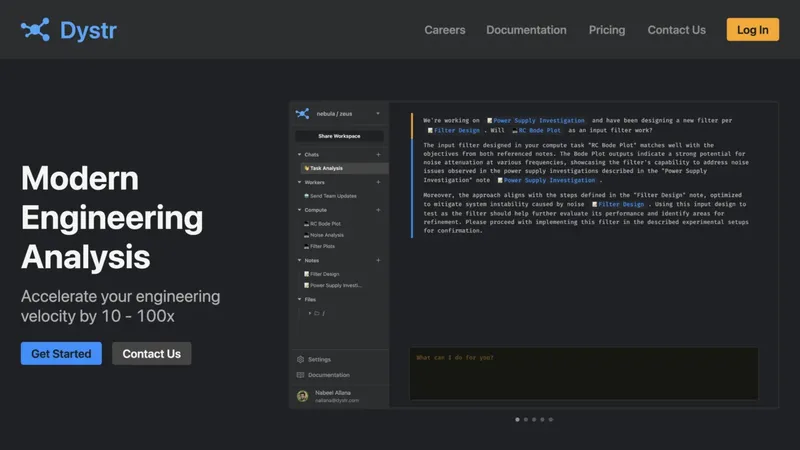Go to Pricing in the top navigation
The height and width of the screenshot is (450, 800).
(607, 30)
